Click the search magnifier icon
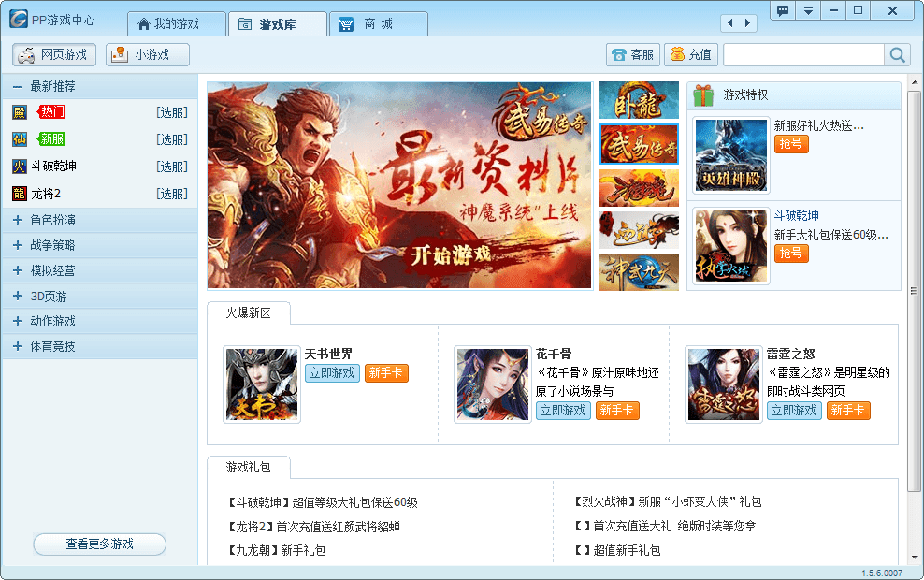 click(x=897, y=55)
